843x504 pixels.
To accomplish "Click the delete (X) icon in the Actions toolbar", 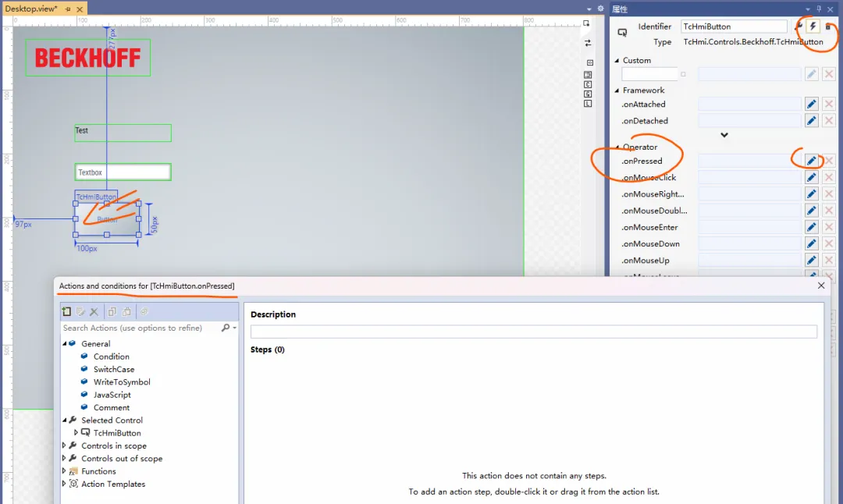I will [x=94, y=311].
